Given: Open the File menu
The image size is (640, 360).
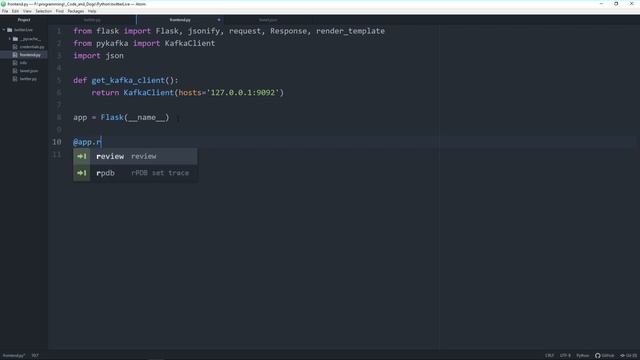Looking at the screenshot, I should [x=5, y=11].
